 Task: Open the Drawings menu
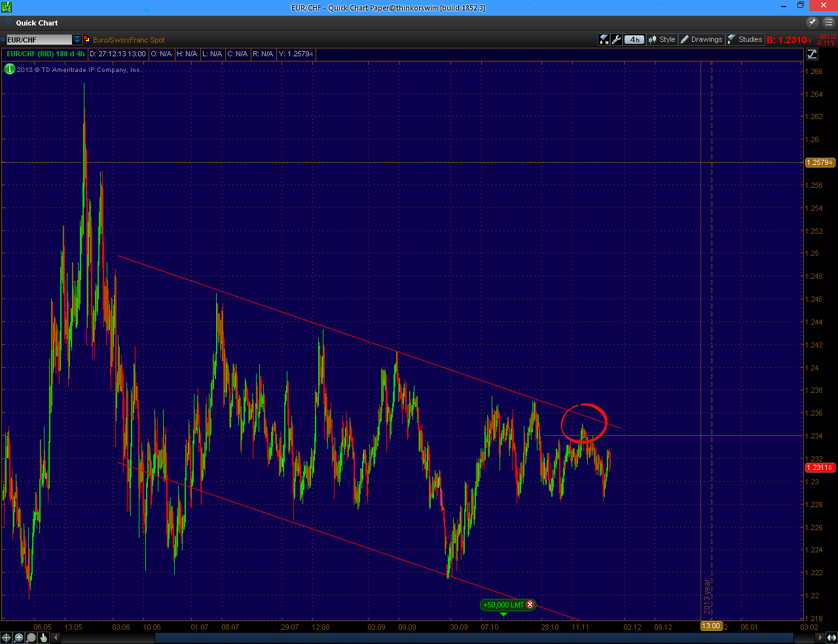[701, 39]
